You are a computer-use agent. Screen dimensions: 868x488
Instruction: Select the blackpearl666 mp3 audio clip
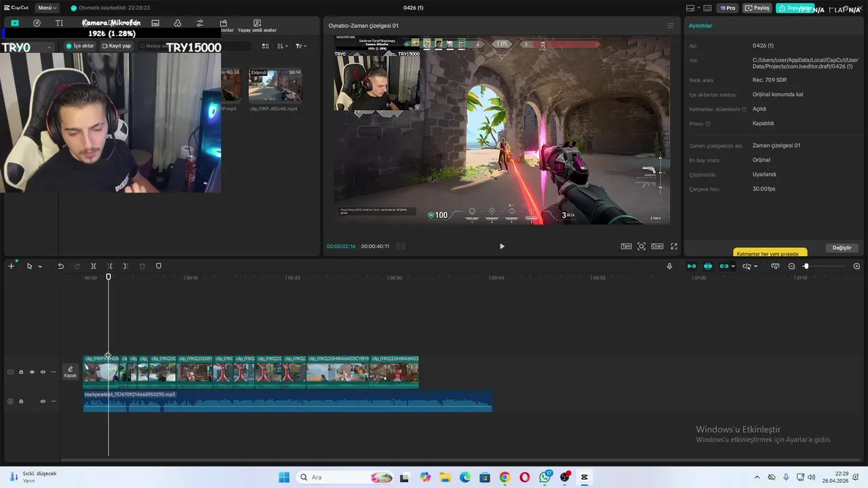click(x=288, y=401)
